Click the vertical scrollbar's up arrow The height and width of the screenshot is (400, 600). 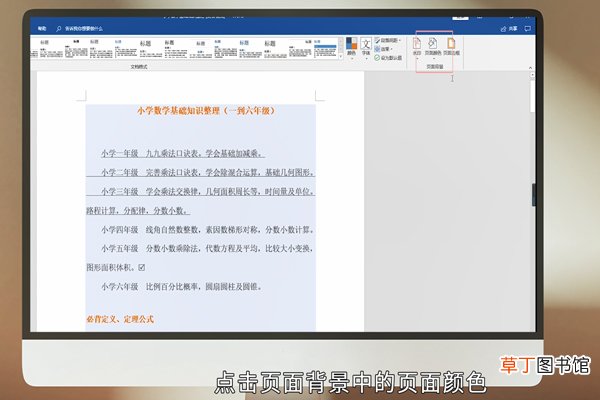[532, 75]
